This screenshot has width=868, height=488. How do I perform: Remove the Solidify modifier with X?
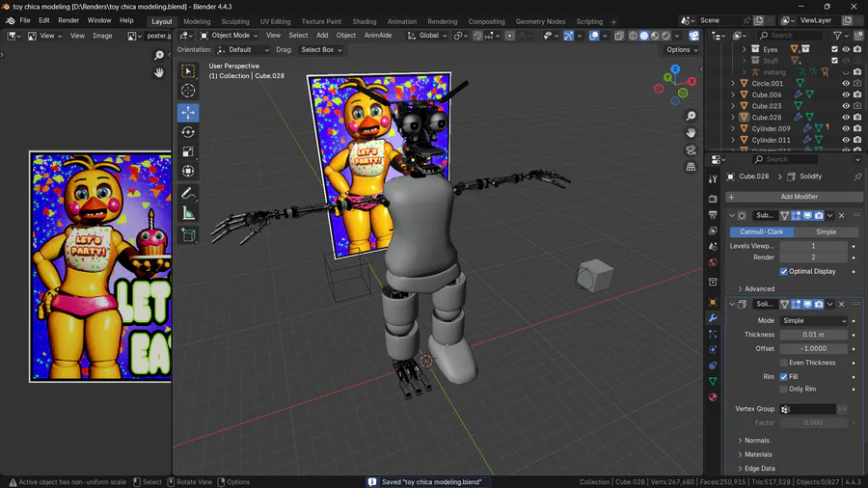click(841, 304)
